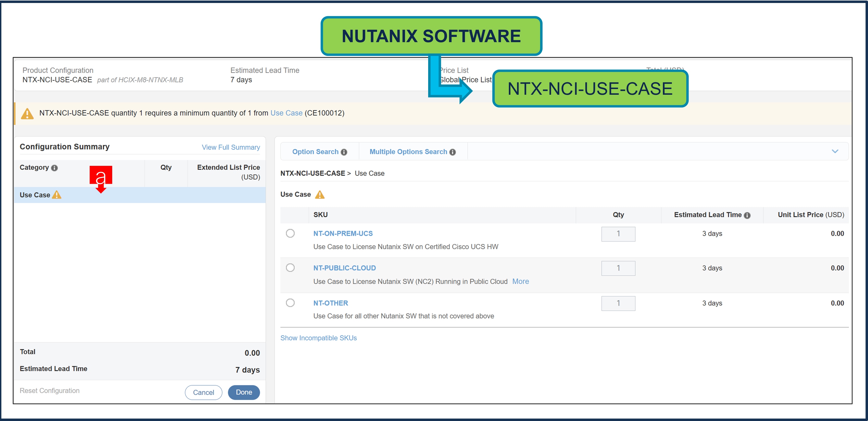Open the NT-PUBLIC-CLOUD SKU link

[x=344, y=268]
